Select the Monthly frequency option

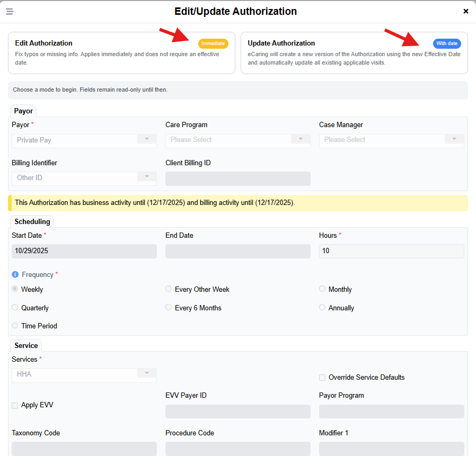coord(322,289)
